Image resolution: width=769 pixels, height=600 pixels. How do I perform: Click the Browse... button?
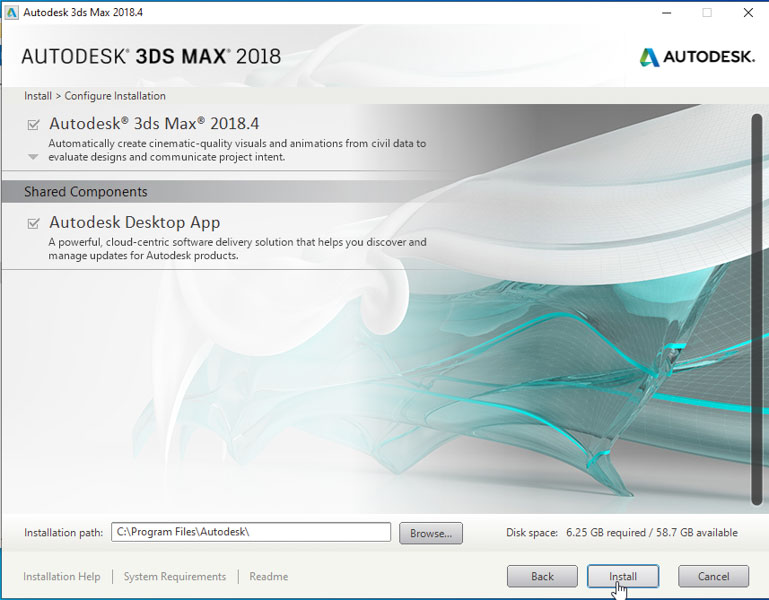pos(431,533)
